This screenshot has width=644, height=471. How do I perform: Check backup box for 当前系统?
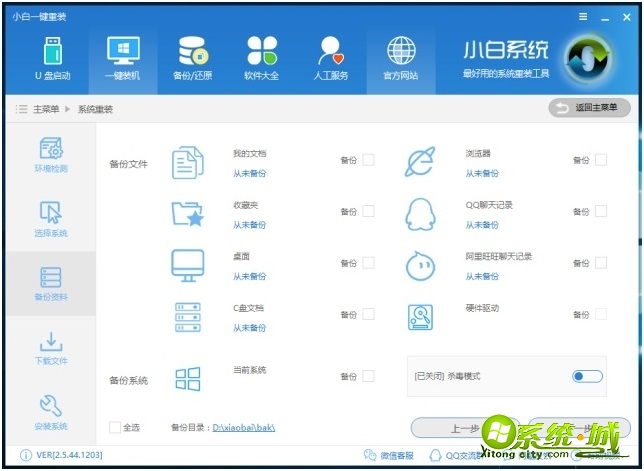pyautogui.click(x=368, y=376)
